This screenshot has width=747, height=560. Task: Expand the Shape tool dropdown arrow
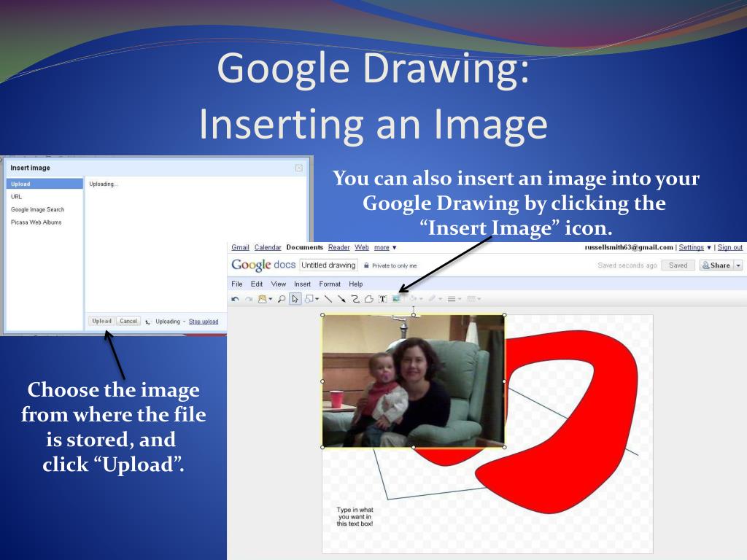point(317,299)
